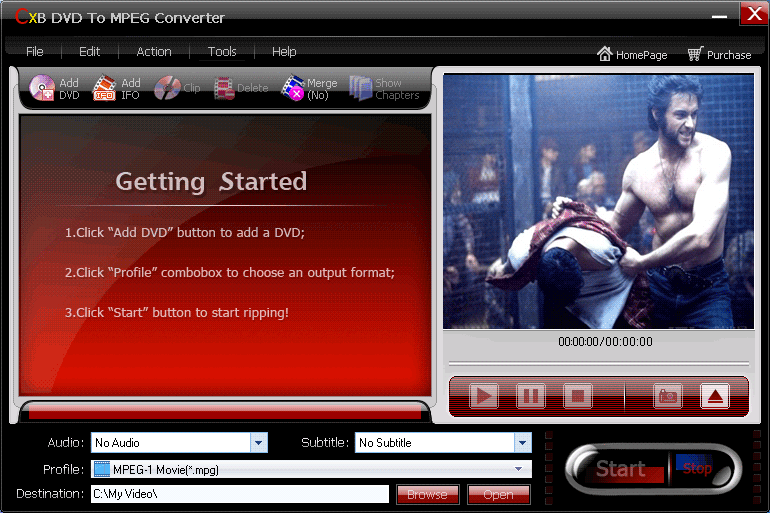Click the 'No Subtitle' selection text
This screenshot has height=513, width=770.
pos(385,443)
